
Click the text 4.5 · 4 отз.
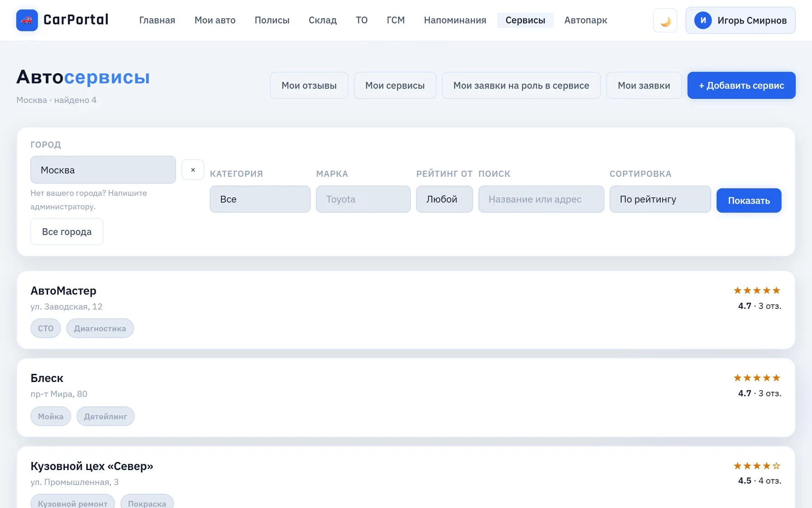[x=759, y=480]
